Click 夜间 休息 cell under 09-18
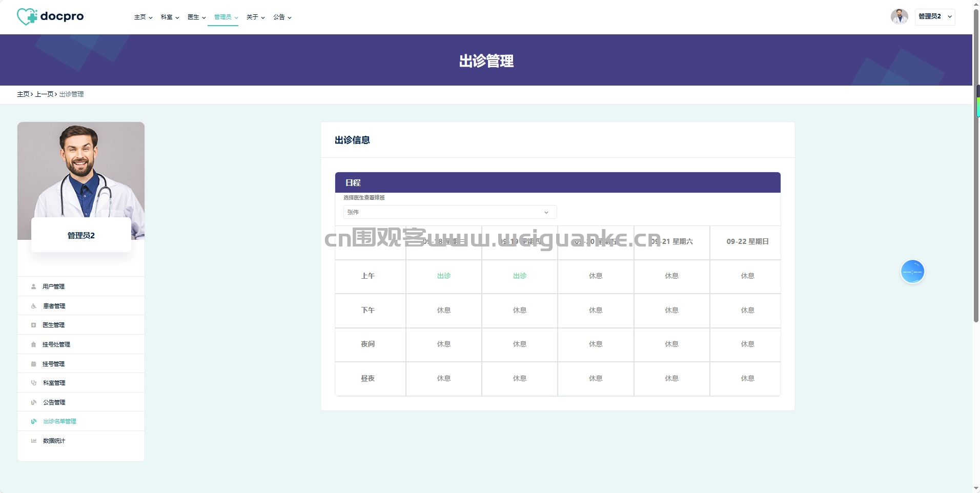This screenshot has height=493, width=980. pyautogui.click(x=444, y=344)
